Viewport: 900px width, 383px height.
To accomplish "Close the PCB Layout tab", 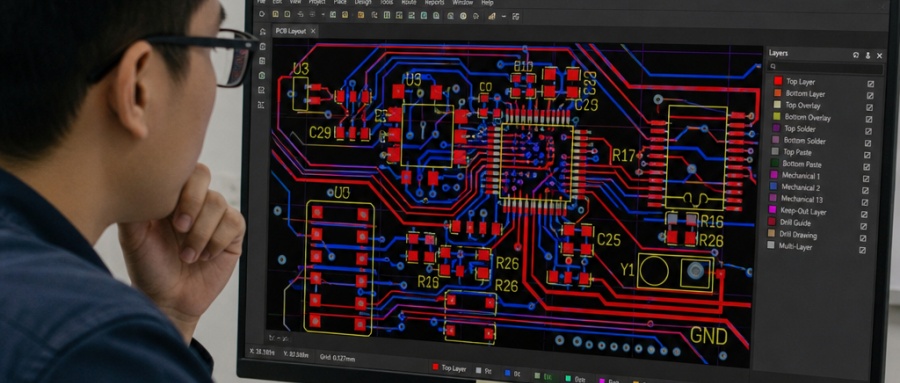I will (x=313, y=31).
